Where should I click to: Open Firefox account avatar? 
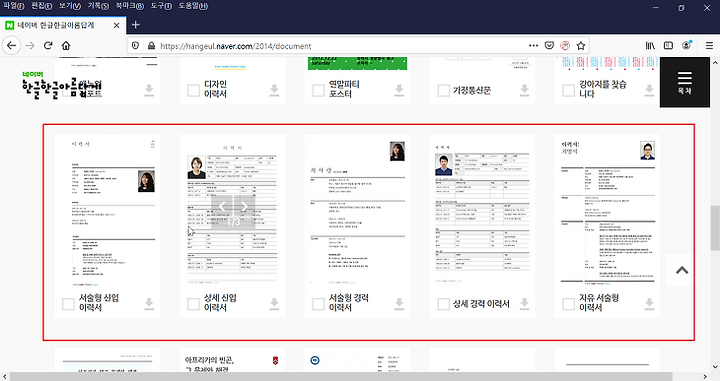pos(687,45)
